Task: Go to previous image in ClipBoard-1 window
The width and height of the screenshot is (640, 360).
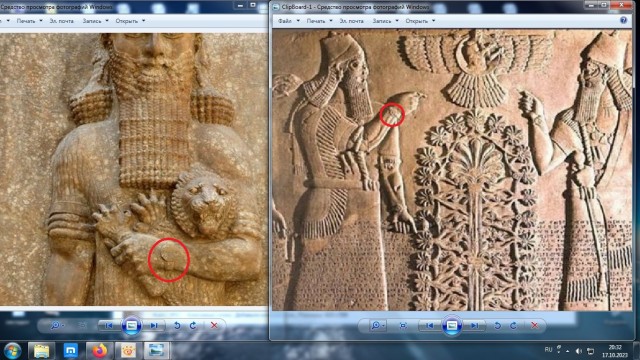Action: (x=429, y=325)
